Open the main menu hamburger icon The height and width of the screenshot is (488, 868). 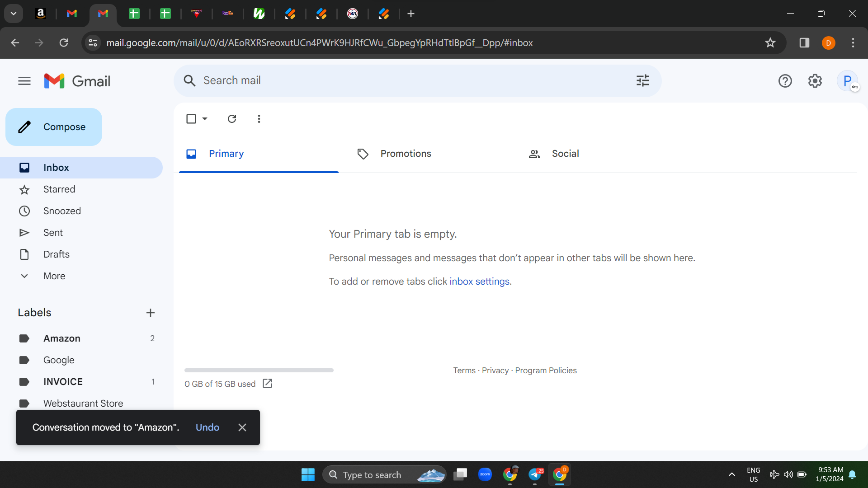24,81
